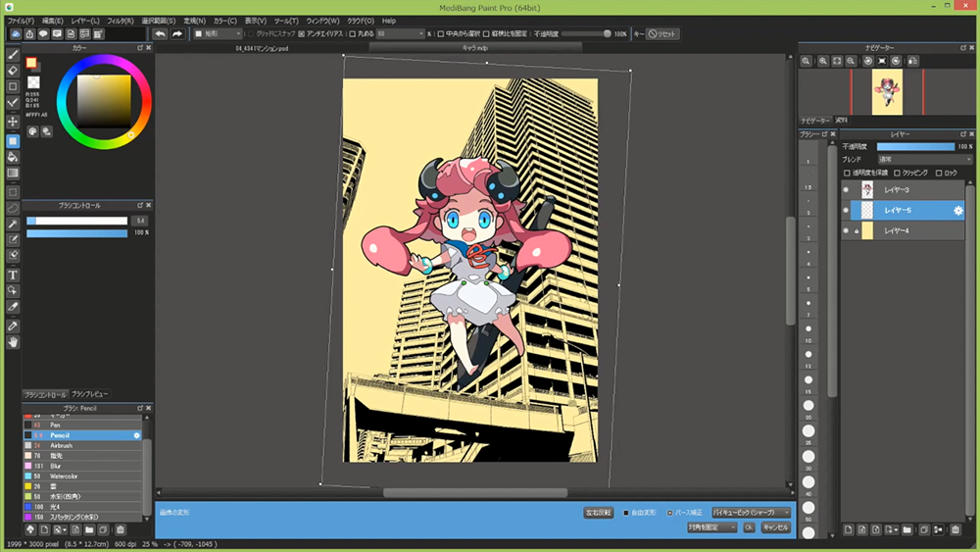Screen dimensions: 980x552
Task: Toggle the 中央から選択 checkbox
Action: point(441,33)
